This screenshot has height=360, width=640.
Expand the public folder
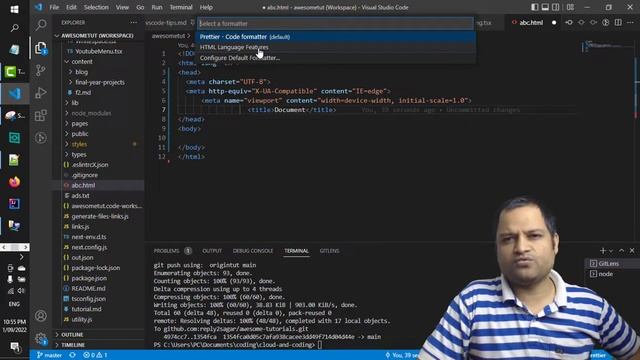98,134
